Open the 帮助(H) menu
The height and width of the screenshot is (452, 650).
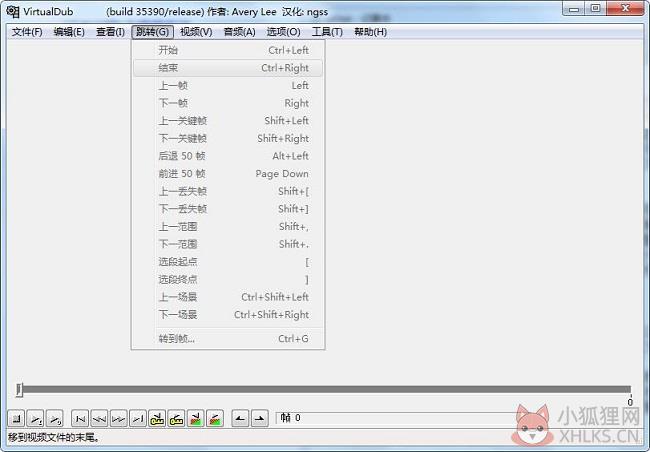pyautogui.click(x=370, y=32)
